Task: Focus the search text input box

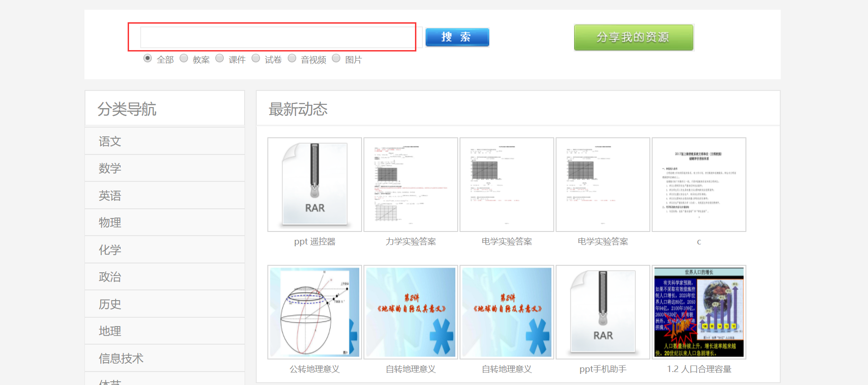Action: pos(278,37)
